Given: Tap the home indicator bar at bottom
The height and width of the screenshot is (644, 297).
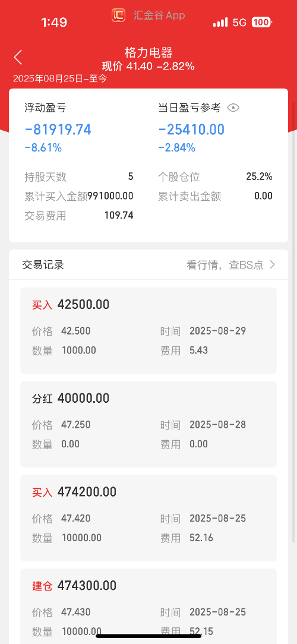Looking at the screenshot, I should (x=148, y=636).
